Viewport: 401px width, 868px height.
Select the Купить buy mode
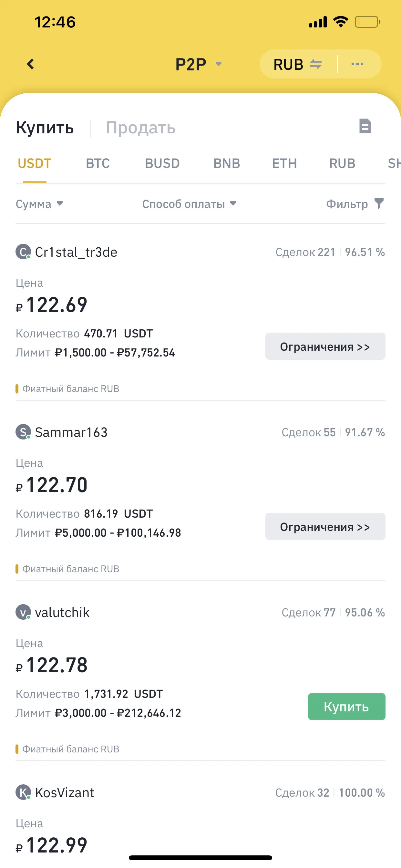tap(45, 128)
